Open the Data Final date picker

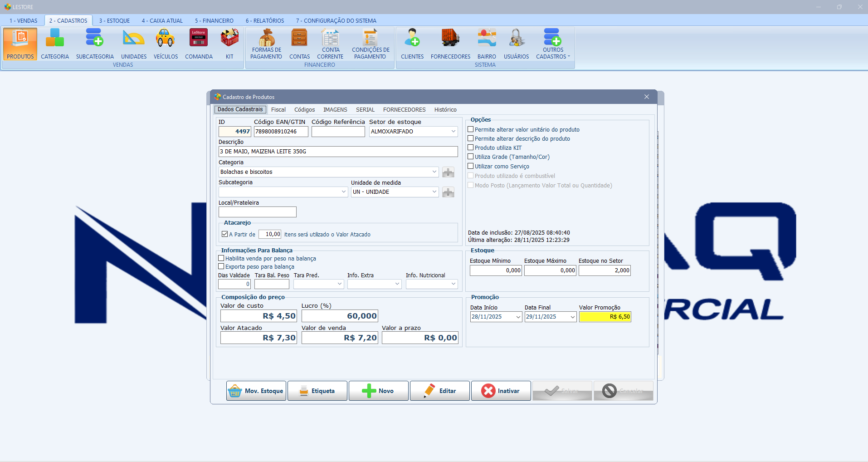pyautogui.click(x=573, y=317)
